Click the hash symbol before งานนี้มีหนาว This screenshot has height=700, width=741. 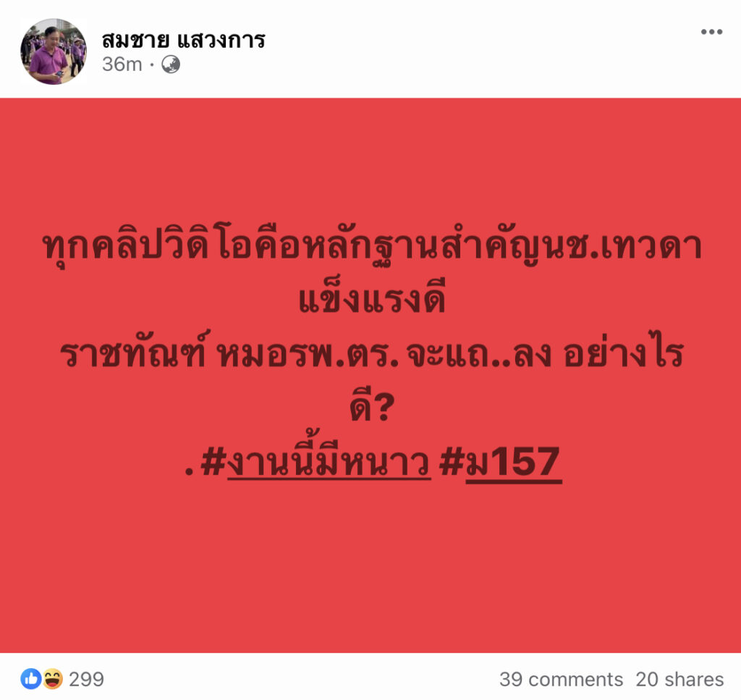coord(213,462)
